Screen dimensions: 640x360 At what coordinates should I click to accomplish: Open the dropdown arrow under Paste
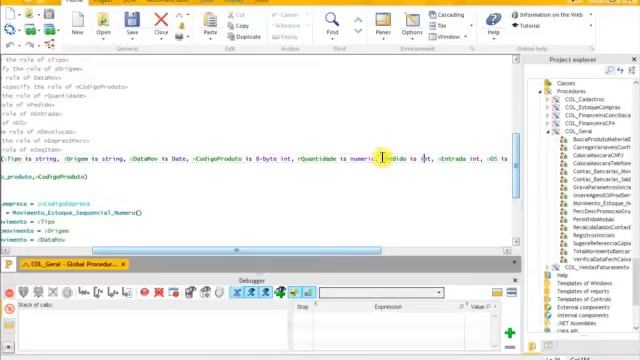pyautogui.click(x=210, y=39)
